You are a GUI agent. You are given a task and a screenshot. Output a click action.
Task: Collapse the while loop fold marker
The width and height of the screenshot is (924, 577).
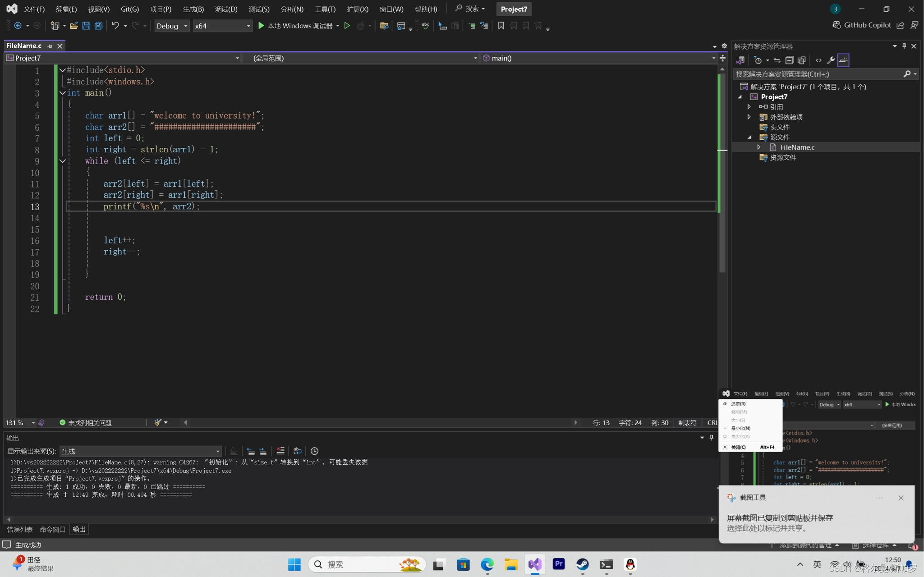click(x=63, y=161)
